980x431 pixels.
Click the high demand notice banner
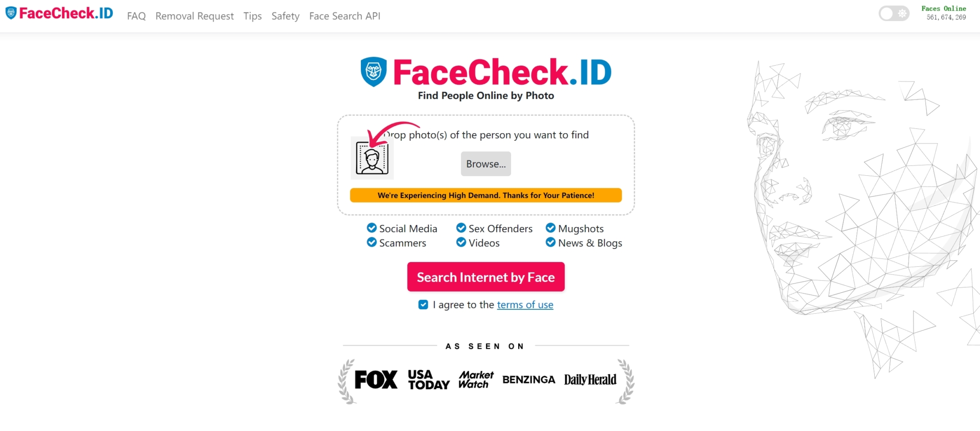tap(485, 195)
